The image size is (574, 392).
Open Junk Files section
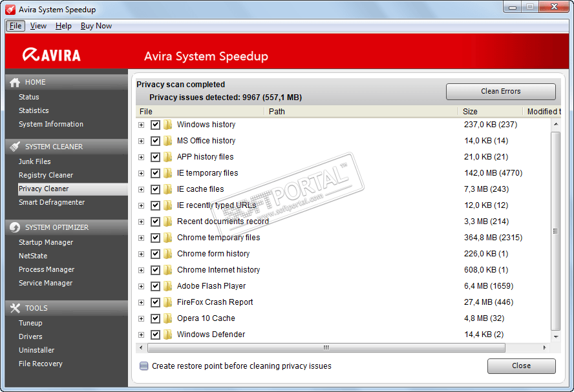[x=35, y=161]
